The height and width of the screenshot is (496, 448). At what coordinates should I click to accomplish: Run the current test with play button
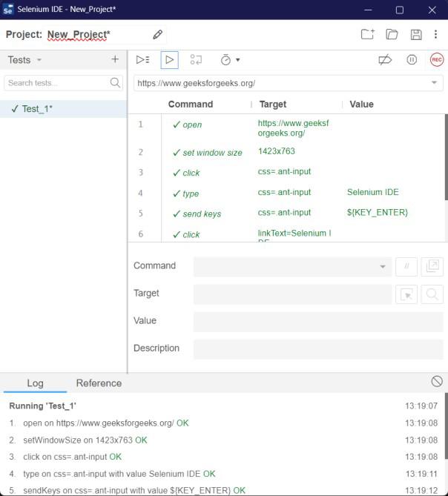[169, 60]
